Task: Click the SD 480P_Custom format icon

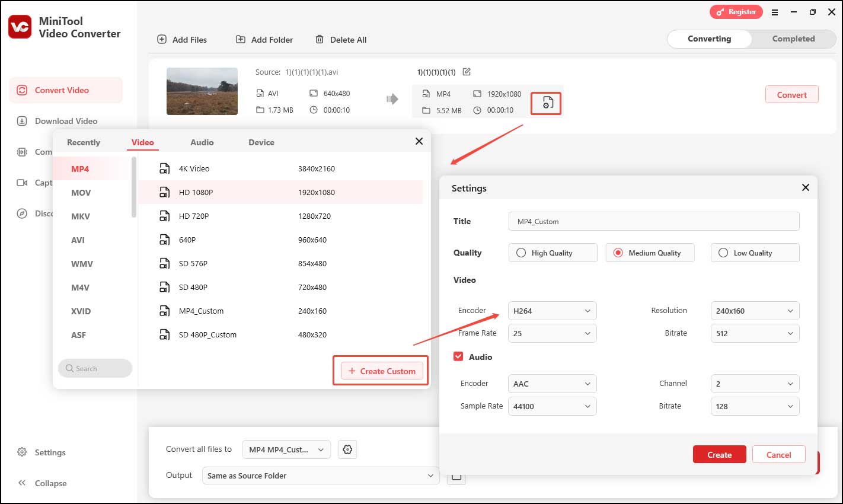Action: click(x=165, y=334)
